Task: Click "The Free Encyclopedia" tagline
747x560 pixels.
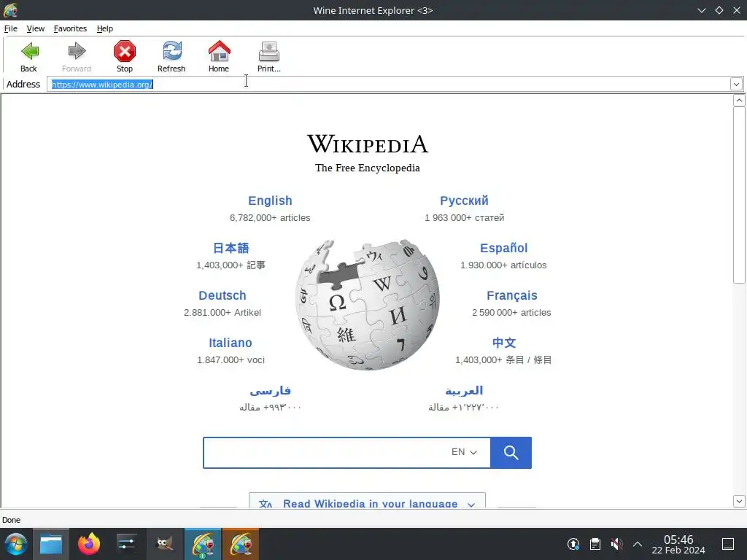Action: point(368,168)
